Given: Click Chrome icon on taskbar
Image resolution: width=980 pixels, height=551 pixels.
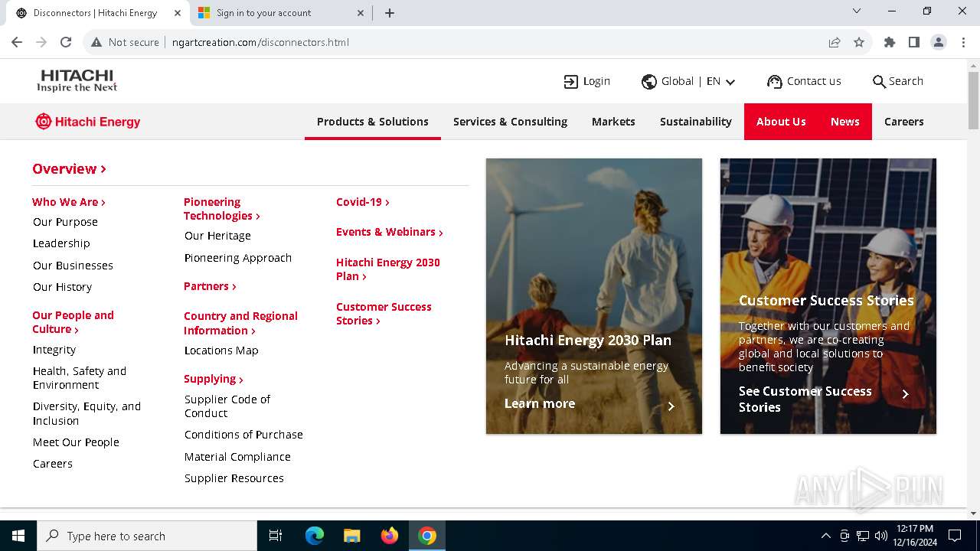Looking at the screenshot, I should point(427,536).
